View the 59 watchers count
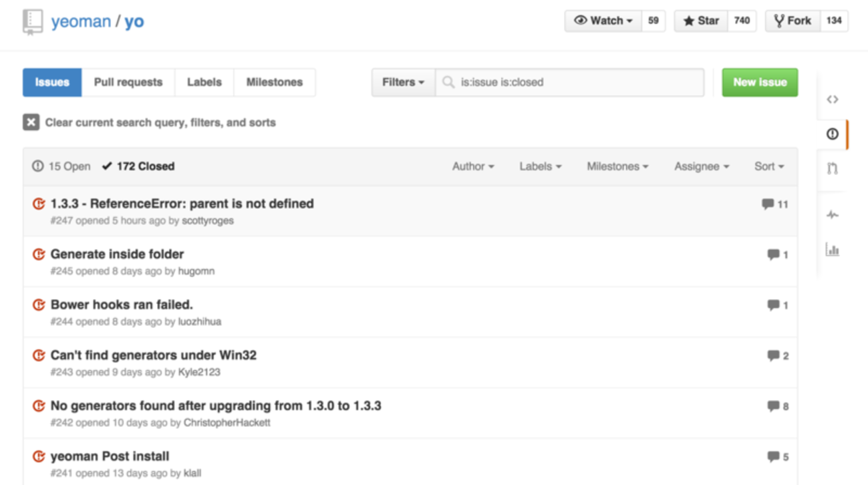The height and width of the screenshot is (485, 868). click(654, 21)
